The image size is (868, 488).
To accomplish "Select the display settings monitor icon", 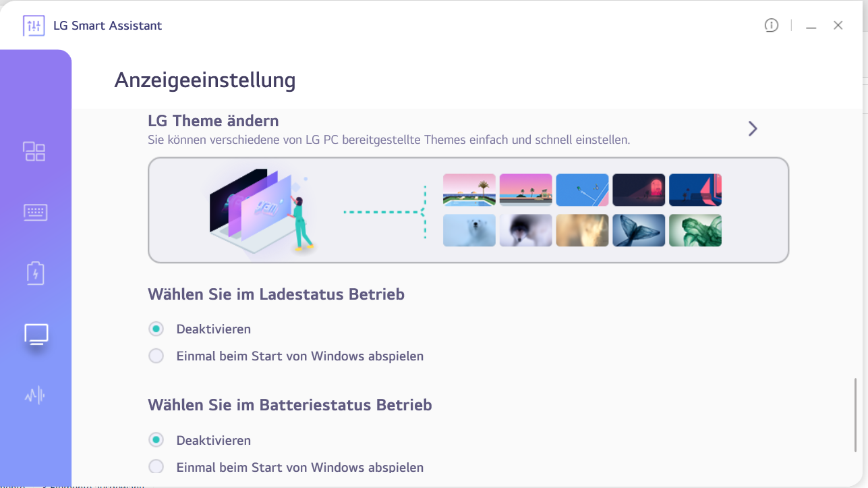I will coord(36,334).
